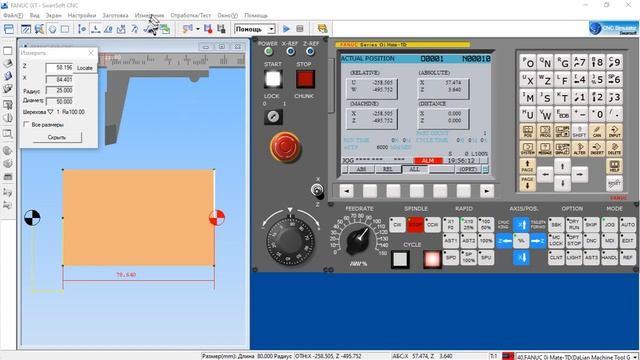This screenshot has width=640, height=360.
Task: Jog axis with the X down arrow
Action: click(521, 258)
